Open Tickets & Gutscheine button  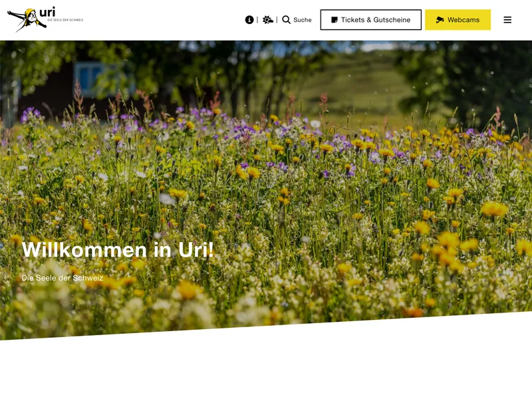pyautogui.click(x=371, y=20)
